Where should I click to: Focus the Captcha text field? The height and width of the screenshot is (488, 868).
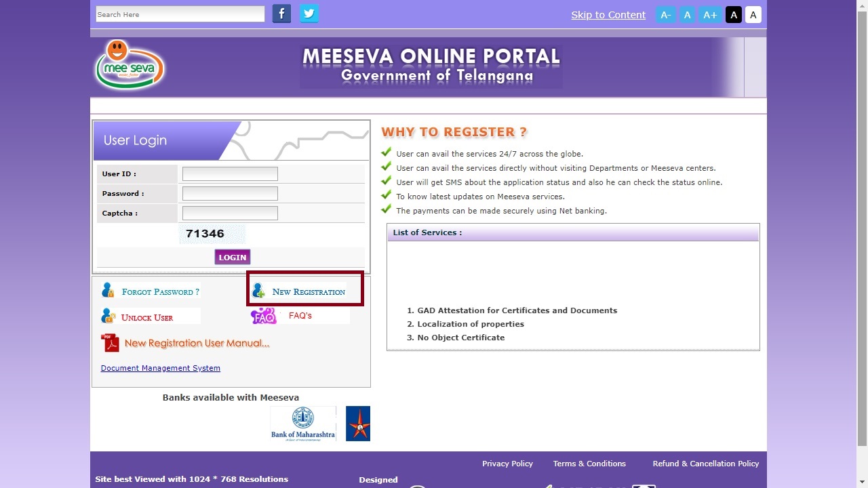tap(230, 213)
